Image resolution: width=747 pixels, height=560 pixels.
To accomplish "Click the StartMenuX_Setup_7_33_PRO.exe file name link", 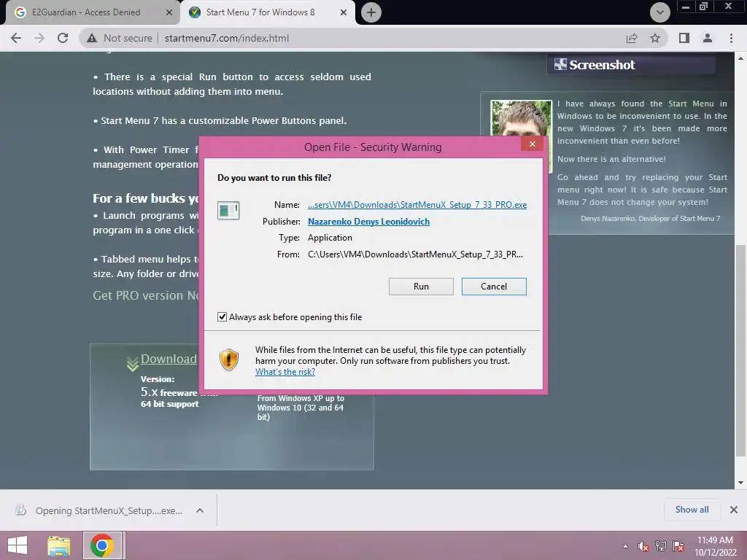I will (x=417, y=205).
